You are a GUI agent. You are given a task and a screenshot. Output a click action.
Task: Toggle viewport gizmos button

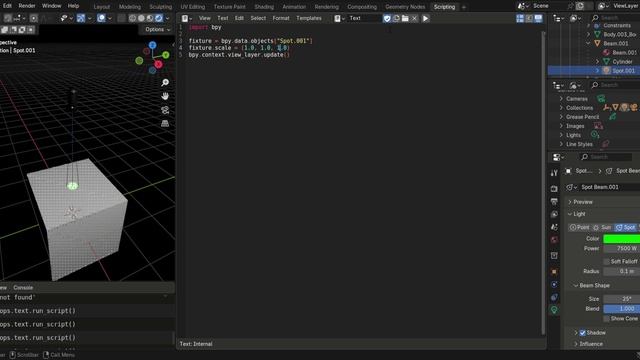point(80,18)
